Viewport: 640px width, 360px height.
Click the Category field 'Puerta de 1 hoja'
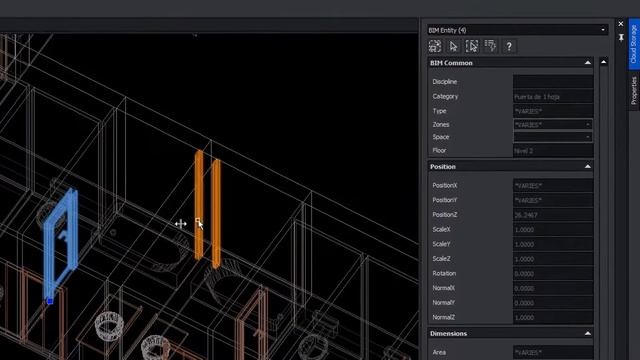[553, 96]
